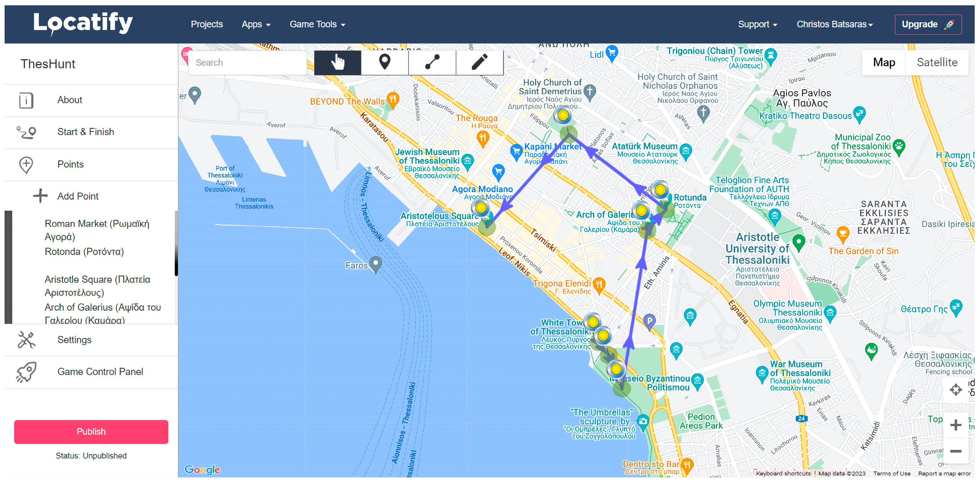Viewport: 980px width, 482px height.
Task: Select the hand pan tool
Action: 338,63
